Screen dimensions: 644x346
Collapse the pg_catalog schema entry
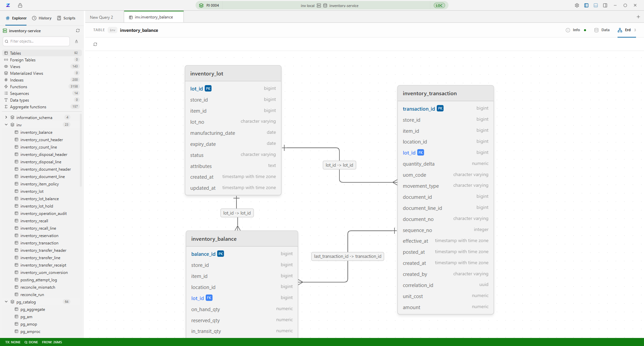[6, 301]
